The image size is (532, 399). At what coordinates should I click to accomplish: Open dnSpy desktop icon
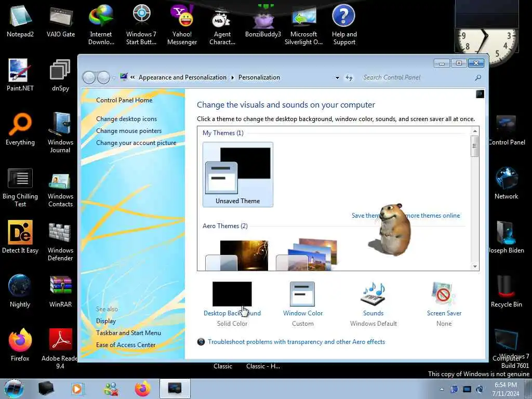click(x=60, y=75)
